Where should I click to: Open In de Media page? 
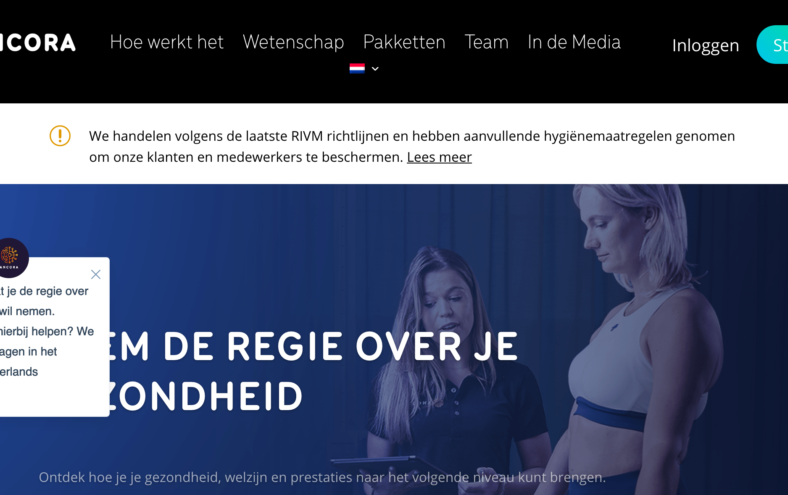(574, 42)
